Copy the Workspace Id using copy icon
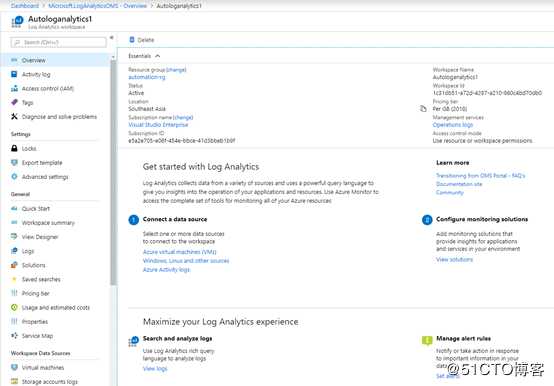 coord(423,108)
